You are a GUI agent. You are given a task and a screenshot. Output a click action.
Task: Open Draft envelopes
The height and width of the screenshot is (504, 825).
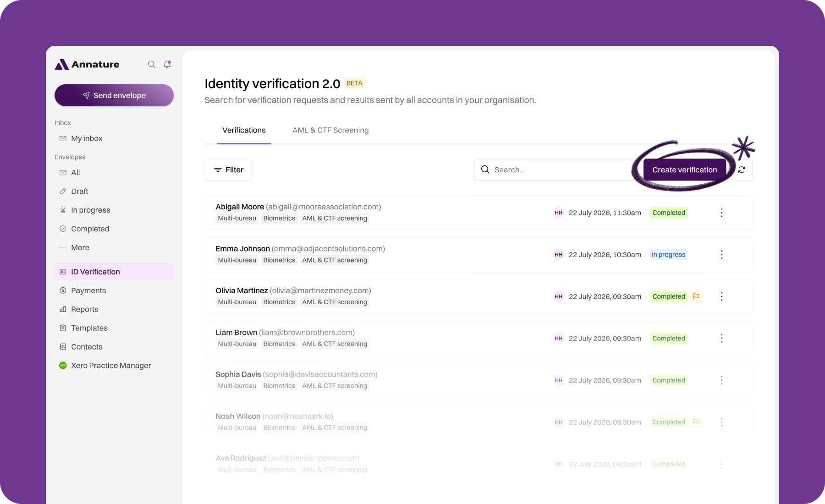[114, 192]
